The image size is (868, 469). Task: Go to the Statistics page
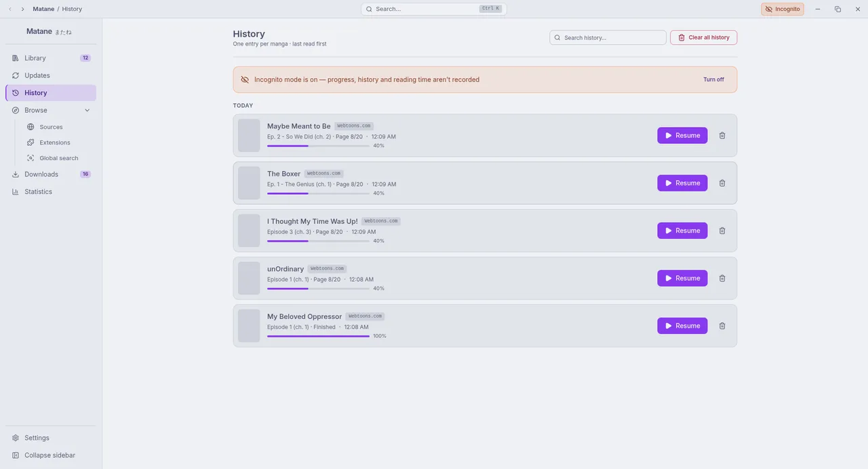click(x=51, y=191)
